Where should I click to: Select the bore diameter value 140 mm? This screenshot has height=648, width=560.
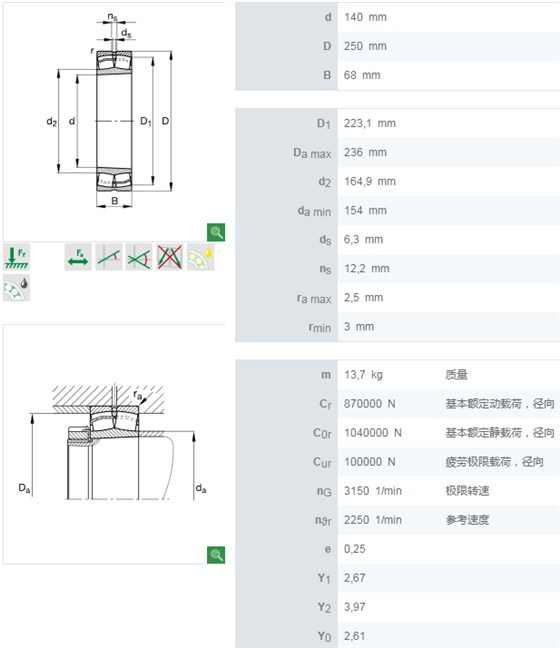[x=365, y=17]
